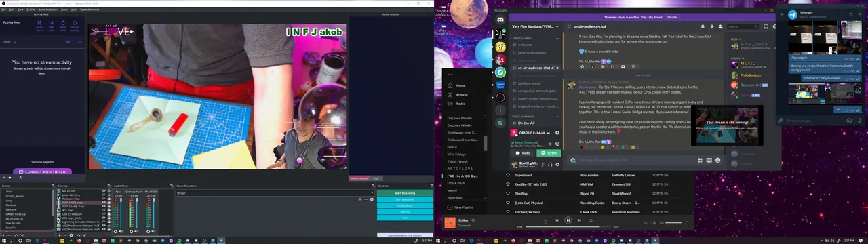Image resolution: width=868 pixels, height=244 pixels.
Task: Click Start Recording button
Action: (405, 199)
